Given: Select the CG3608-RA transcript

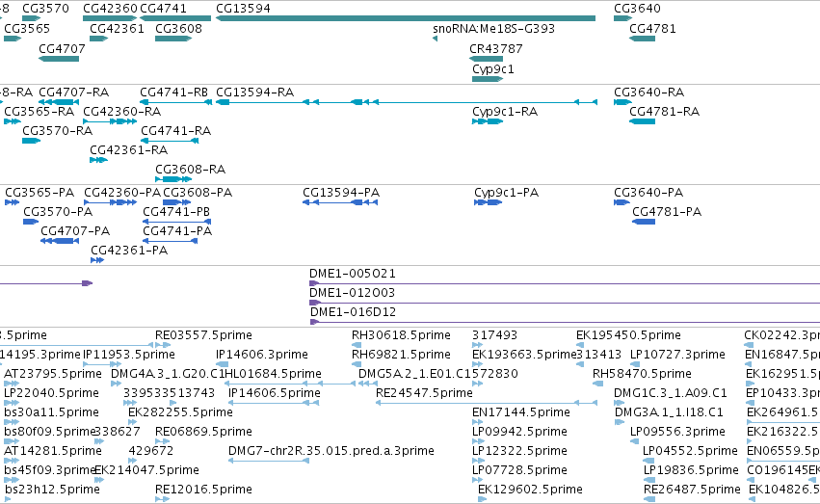Looking at the screenshot, I should pos(173,179).
